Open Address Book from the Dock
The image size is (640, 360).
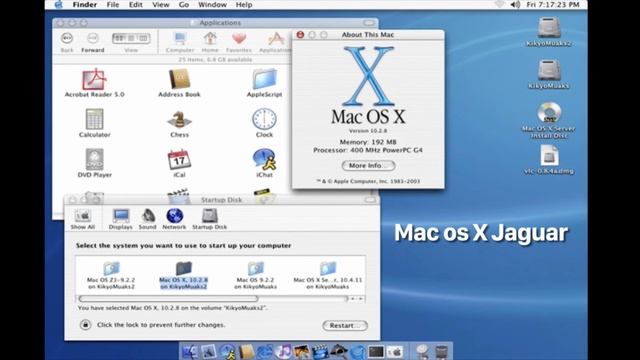pyautogui.click(x=247, y=351)
